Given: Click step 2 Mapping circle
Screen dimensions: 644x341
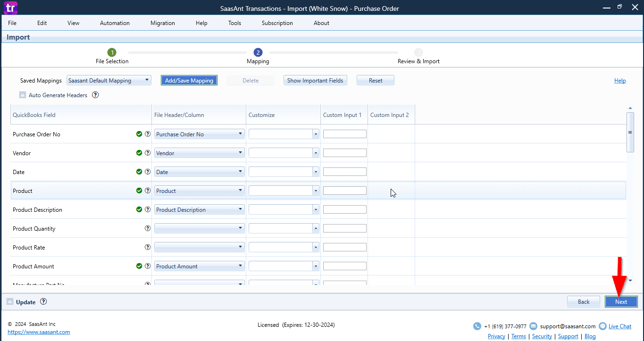Looking at the screenshot, I should coord(258,52).
